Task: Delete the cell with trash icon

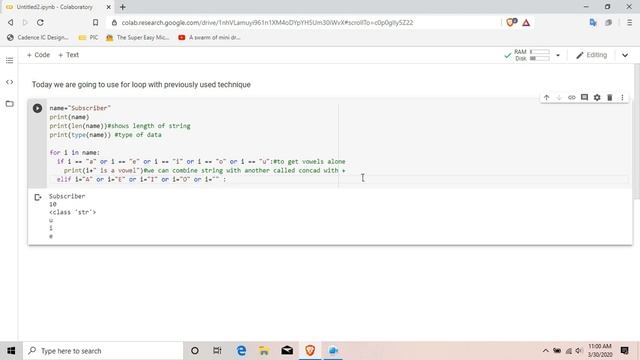Action: [x=609, y=98]
